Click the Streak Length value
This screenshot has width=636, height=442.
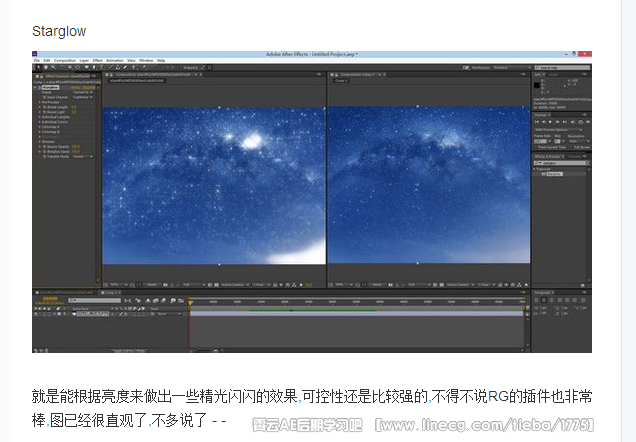pyautogui.click(x=74, y=107)
